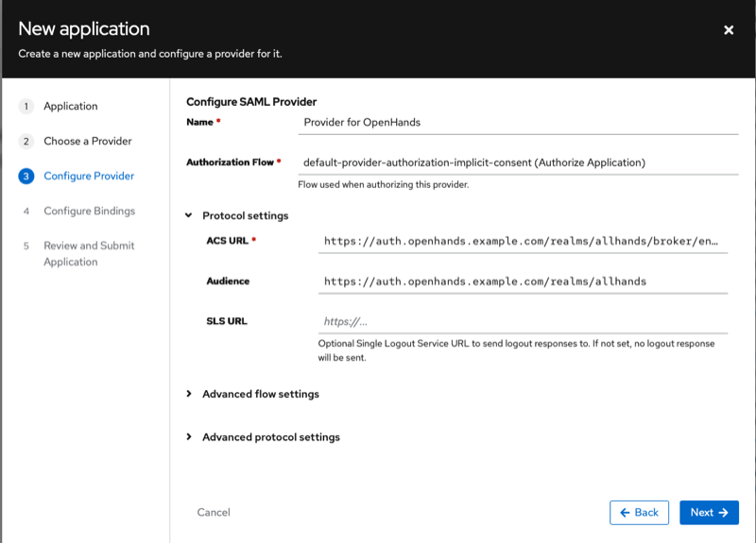The image size is (756, 543).
Task: Click the Configure Bindings step
Action: point(89,211)
